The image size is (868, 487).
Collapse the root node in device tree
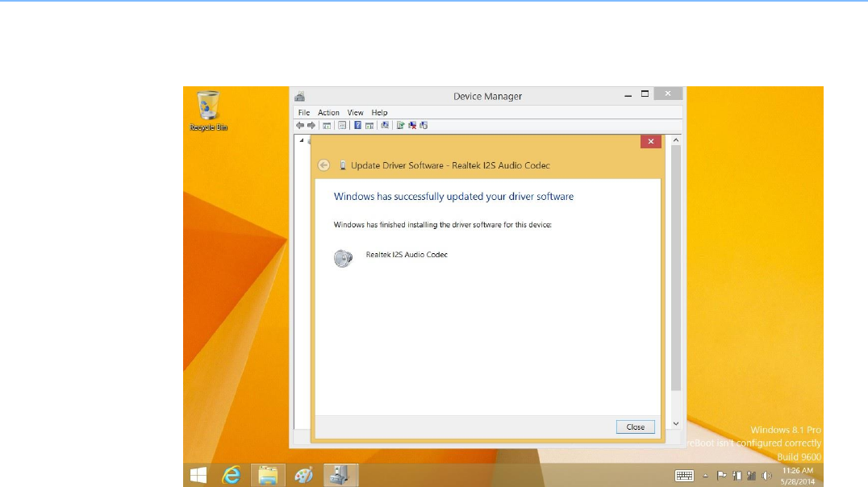[x=302, y=140]
